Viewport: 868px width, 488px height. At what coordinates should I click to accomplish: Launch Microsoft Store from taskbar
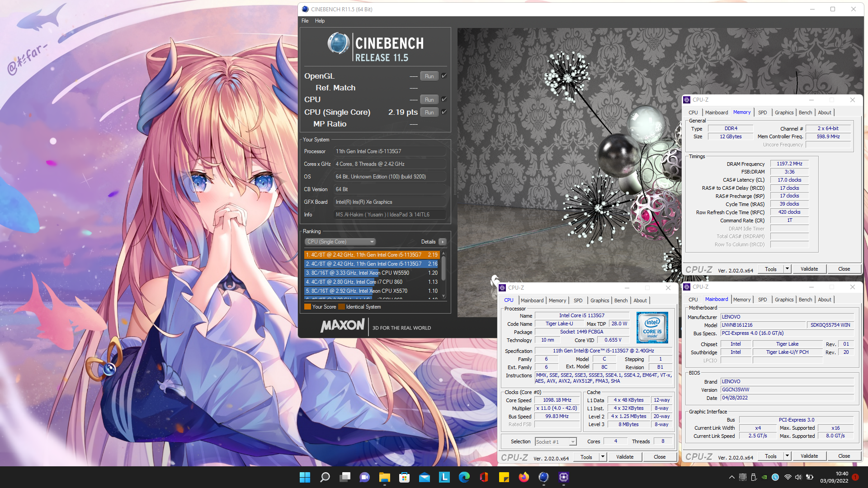point(405,477)
